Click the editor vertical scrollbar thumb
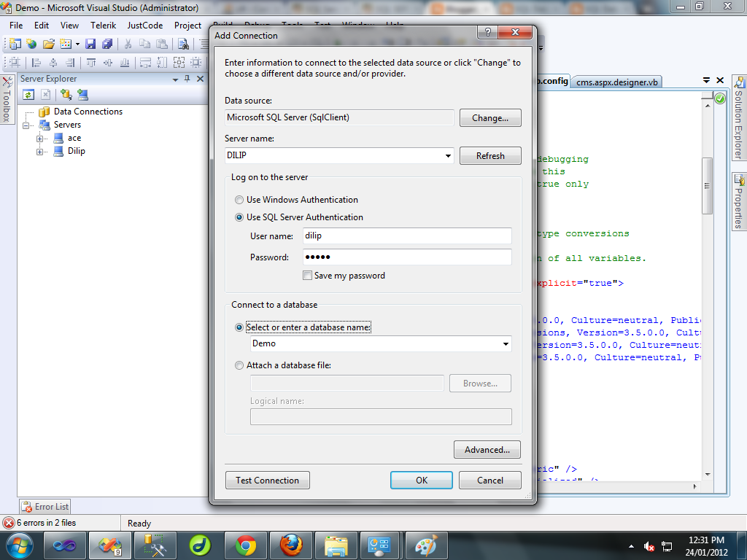Screen dimensions: 747x560 [x=708, y=186]
